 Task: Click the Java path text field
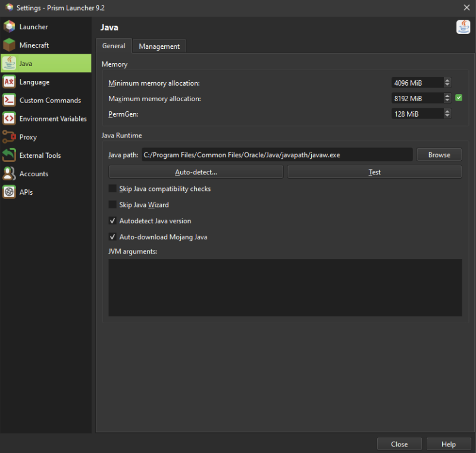click(277, 155)
